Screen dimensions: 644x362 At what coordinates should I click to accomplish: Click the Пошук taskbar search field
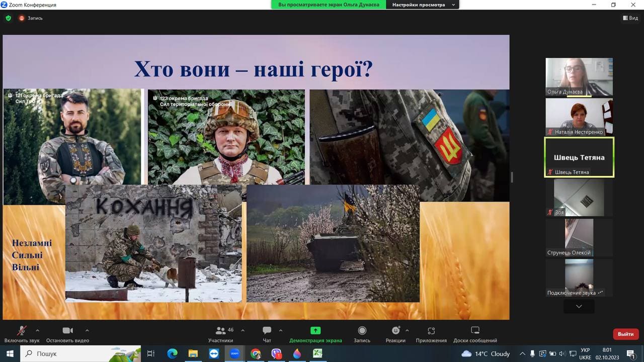point(80,353)
